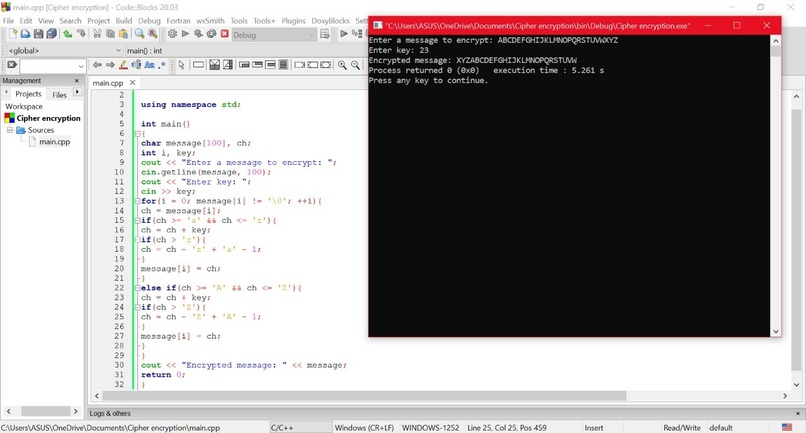Image resolution: width=806 pixels, height=433 pixels.
Task: Zoom in with the plus magnifier icon
Action: pos(342,65)
